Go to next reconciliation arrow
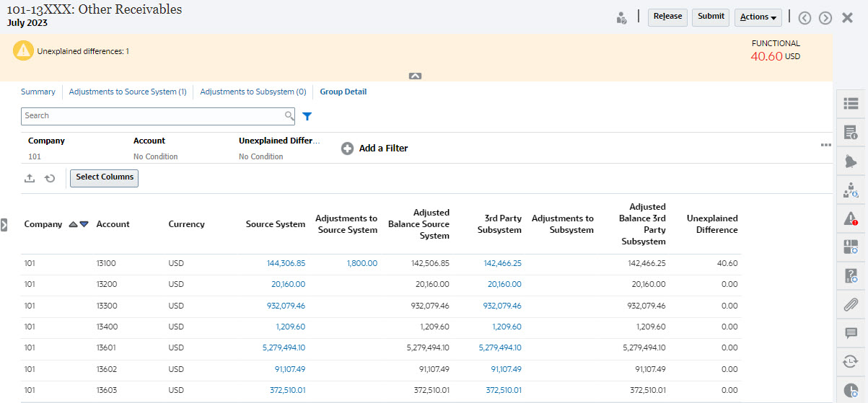 coord(825,17)
